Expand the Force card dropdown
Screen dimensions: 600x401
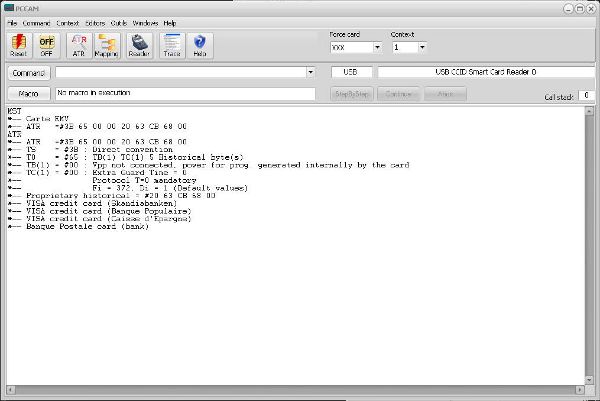[377, 47]
